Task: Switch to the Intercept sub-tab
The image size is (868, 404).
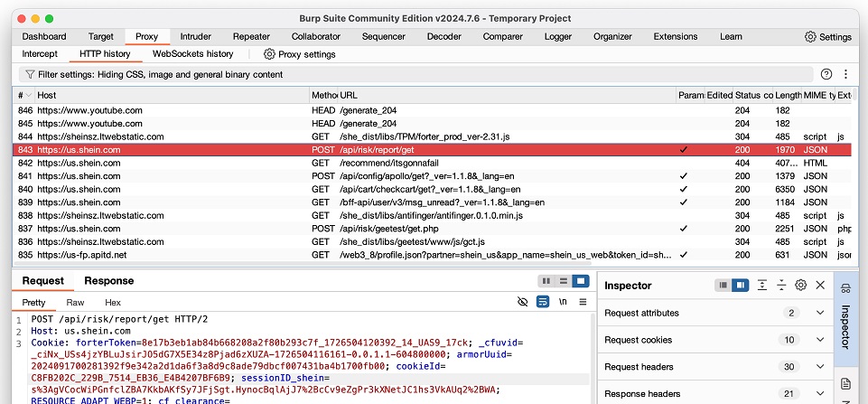Action: point(40,54)
